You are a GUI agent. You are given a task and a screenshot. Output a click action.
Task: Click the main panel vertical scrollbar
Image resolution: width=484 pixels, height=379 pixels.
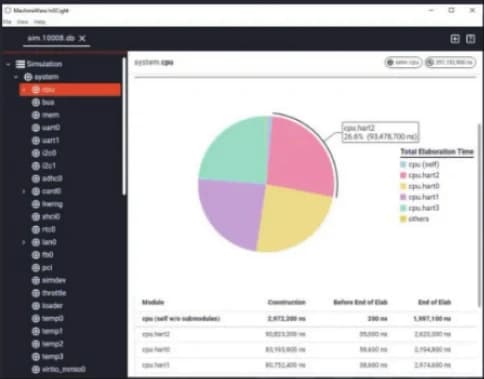click(x=479, y=215)
